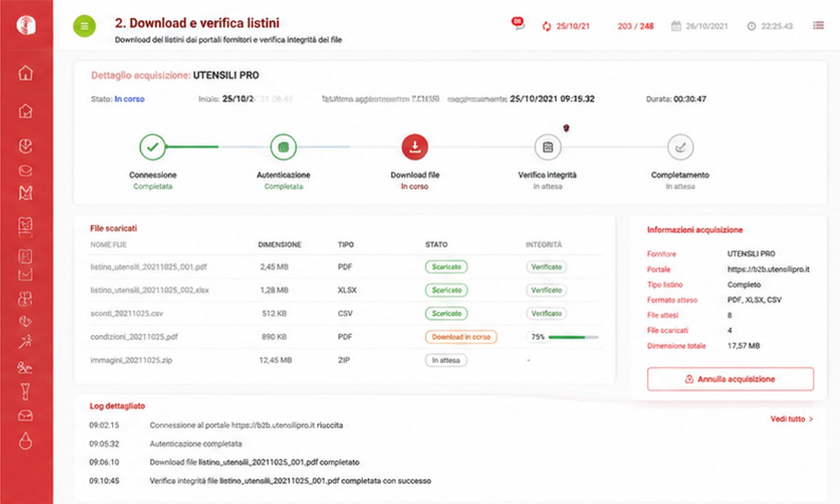The image size is (840, 504).
Task: Click Scaricato badge for listino_utensili_20211025_001.pdf
Action: tap(446, 267)
